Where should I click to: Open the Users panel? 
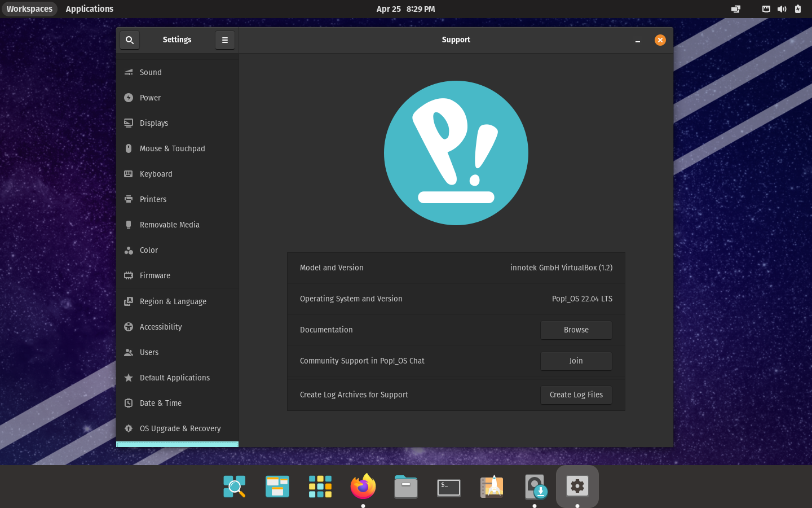[149, 352]
